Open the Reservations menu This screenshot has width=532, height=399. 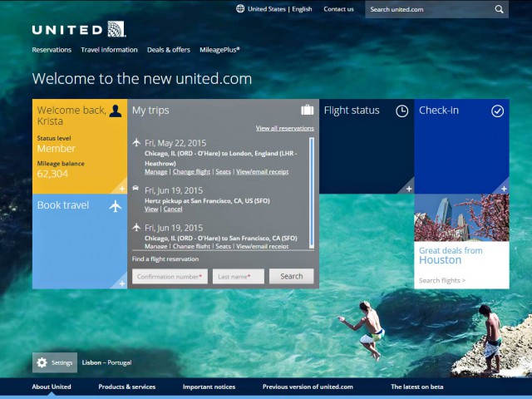click(52, 50)
